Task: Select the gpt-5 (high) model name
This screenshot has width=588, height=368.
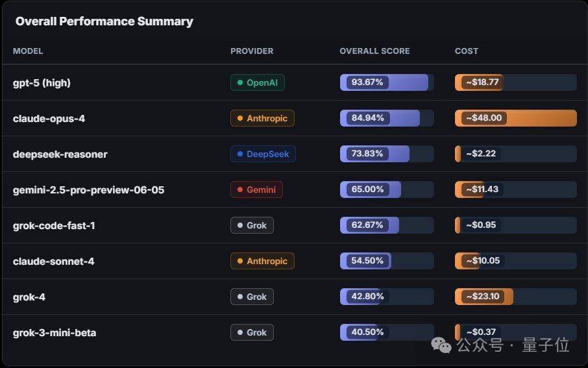Action: (x=42, y=82)
